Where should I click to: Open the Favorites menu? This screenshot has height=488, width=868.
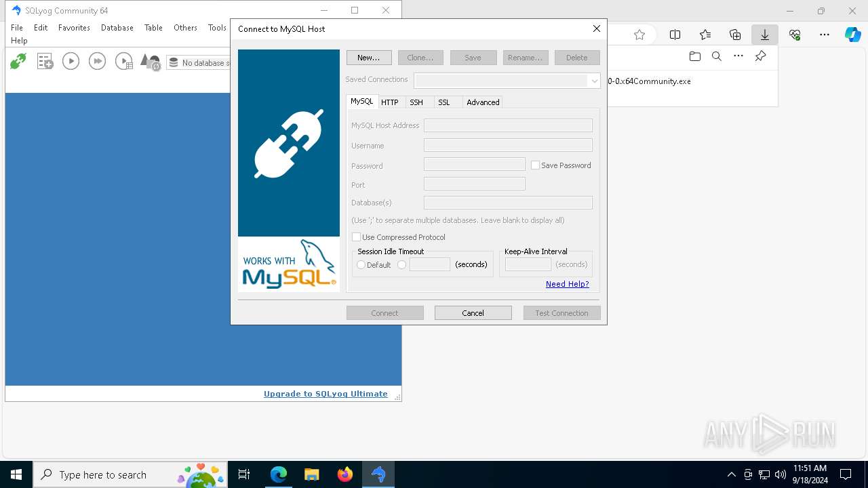click(74, 28)
